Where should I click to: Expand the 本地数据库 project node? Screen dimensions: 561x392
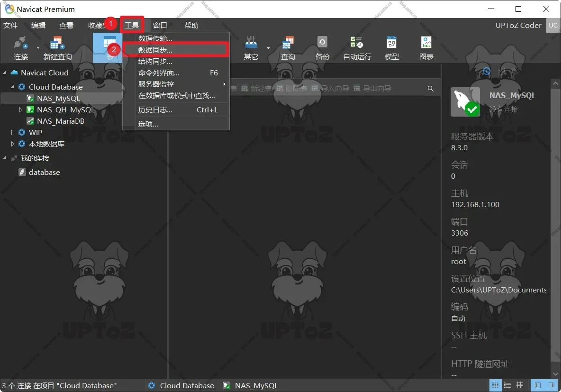coord(12,144)
